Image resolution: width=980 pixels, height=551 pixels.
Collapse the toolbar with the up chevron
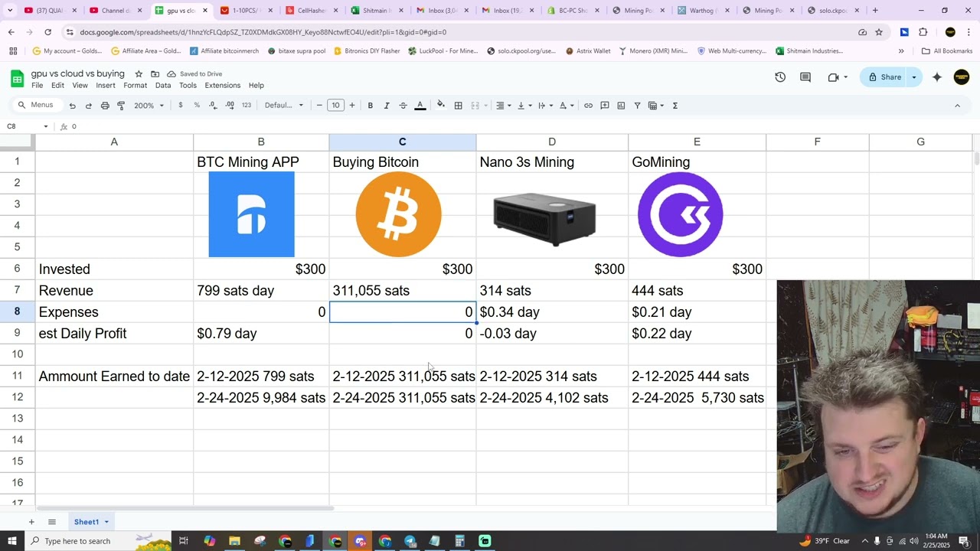pyautogui.click(x=957, y=106)
